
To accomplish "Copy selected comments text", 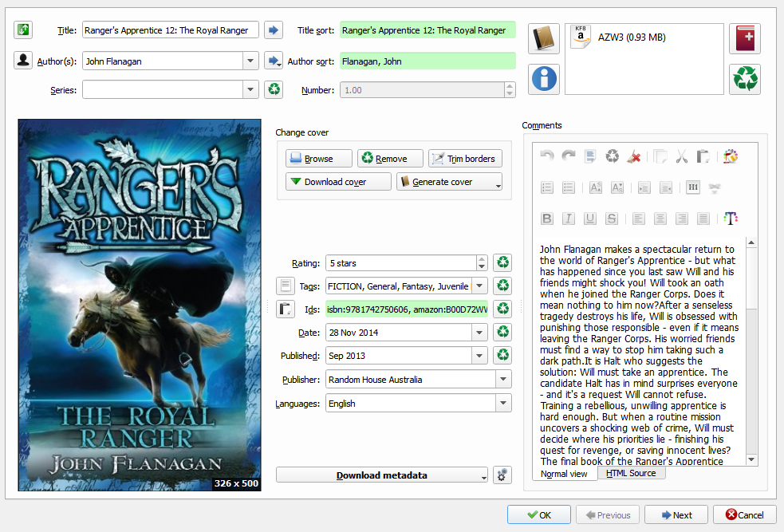I will tap(660, 156).
